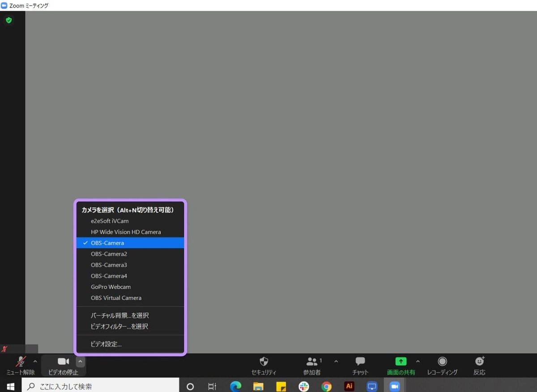Image resolution: width=537 pixels, height=392 pixels.
Task: Collapse the video options chevron
Action: 80,361
